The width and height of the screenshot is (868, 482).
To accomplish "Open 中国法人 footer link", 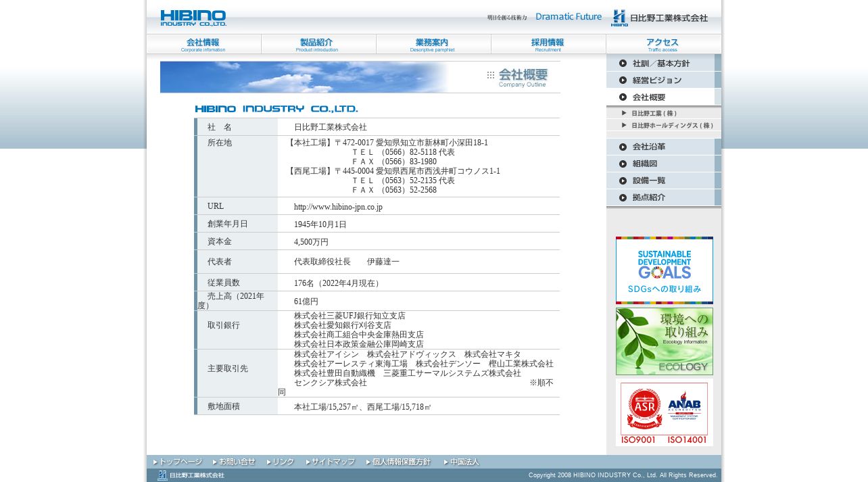I will point(462,462).
